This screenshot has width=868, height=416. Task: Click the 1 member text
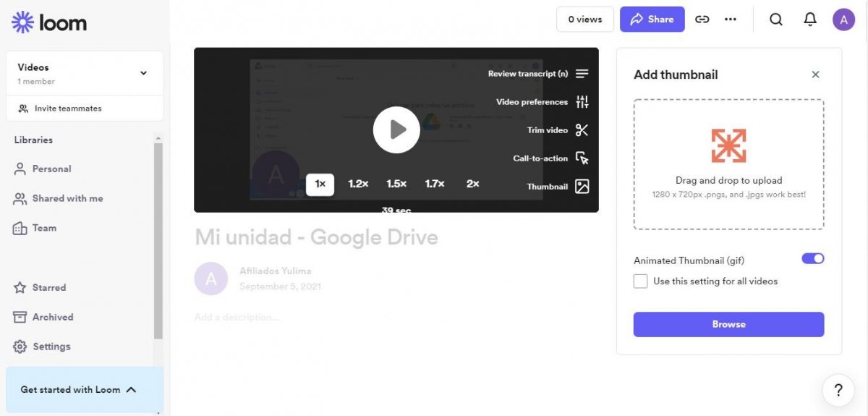(x=36, y=82)
